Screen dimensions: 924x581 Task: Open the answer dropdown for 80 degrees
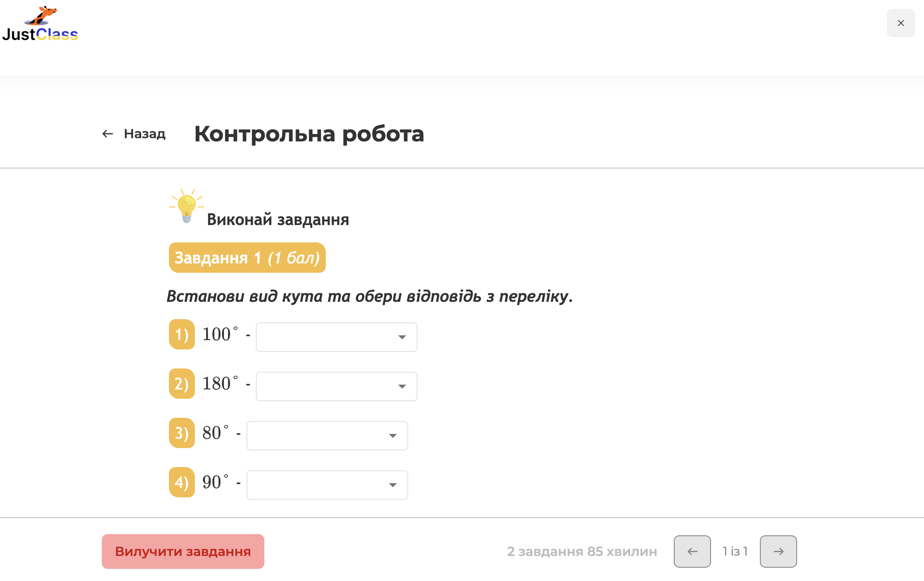point(327,436)
